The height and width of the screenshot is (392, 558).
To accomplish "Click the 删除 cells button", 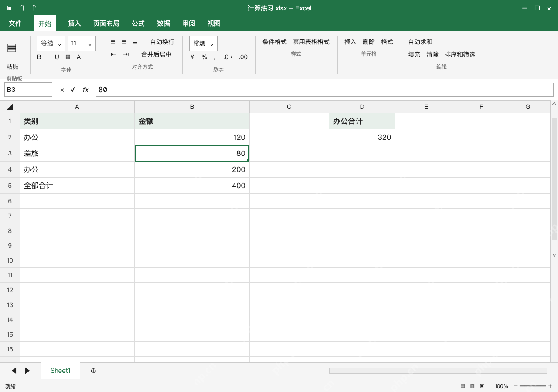I will pyautogui.click(x=369, y=42).
